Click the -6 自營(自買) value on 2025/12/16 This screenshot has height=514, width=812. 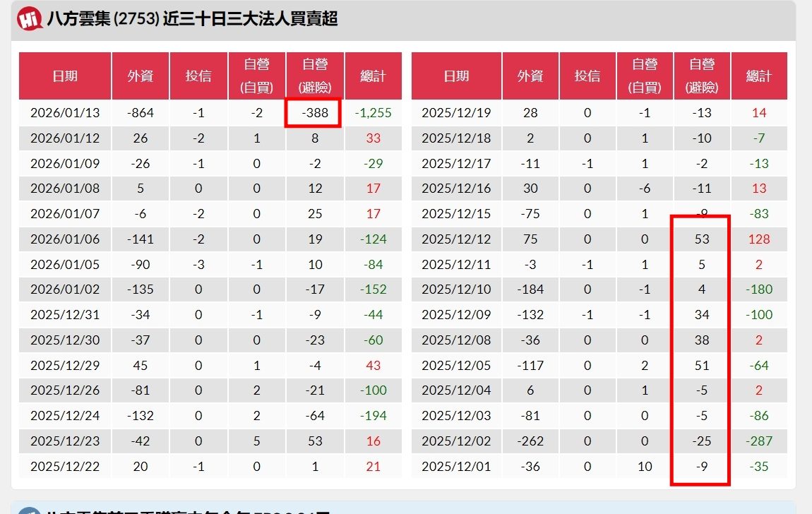coord(645,189)
